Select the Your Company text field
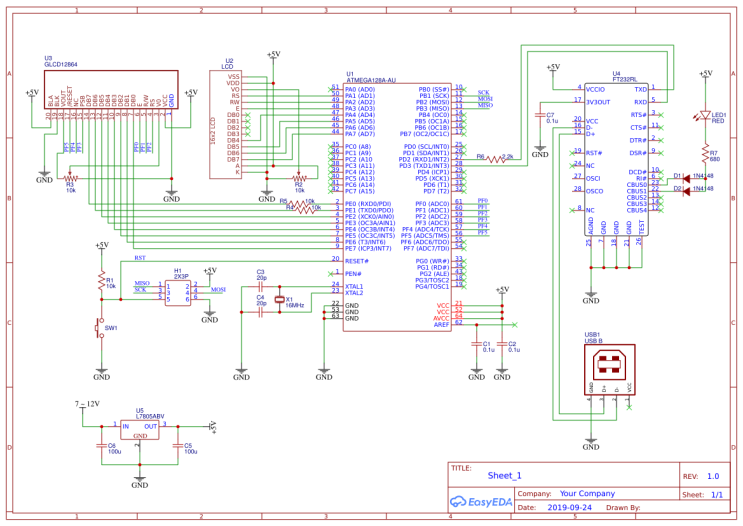The width and height of the screenshot is (743, 526). tap(587, 493)
